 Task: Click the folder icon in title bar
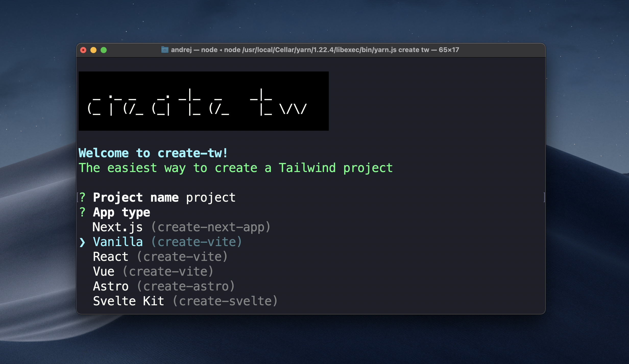point(165,50)
